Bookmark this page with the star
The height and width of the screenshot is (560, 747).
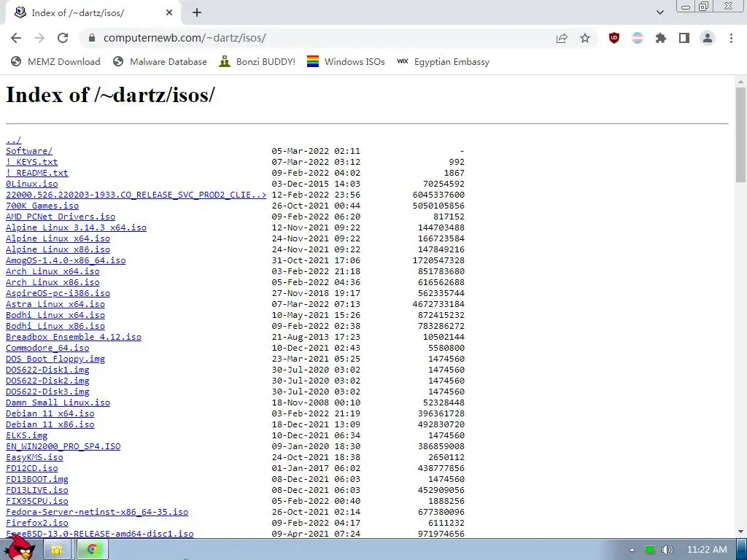coord(585,38)
